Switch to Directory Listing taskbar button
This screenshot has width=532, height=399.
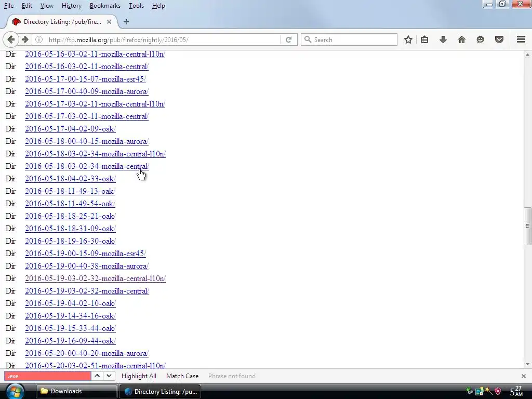coord(160,391)
